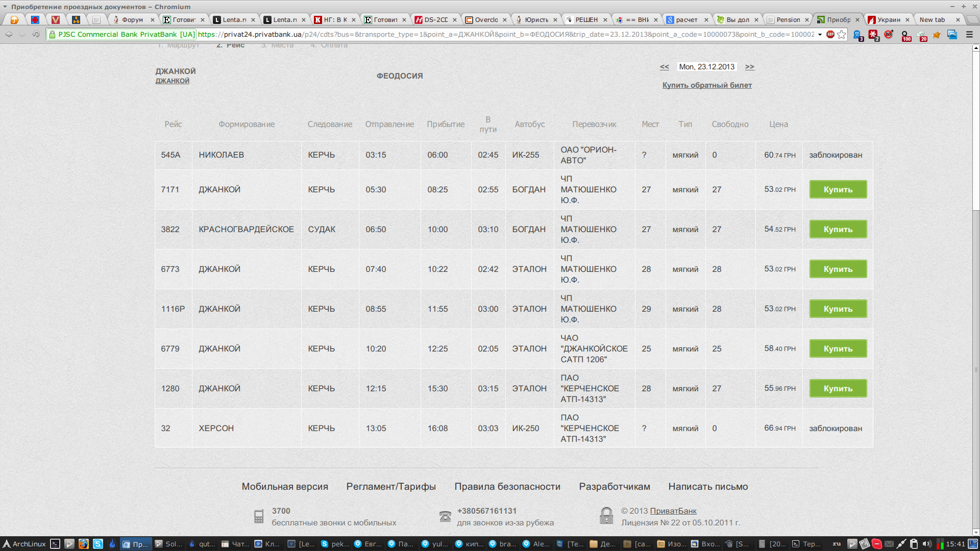Click the volume speaker tray icon

pyautogui.click(x=927, y=544)
